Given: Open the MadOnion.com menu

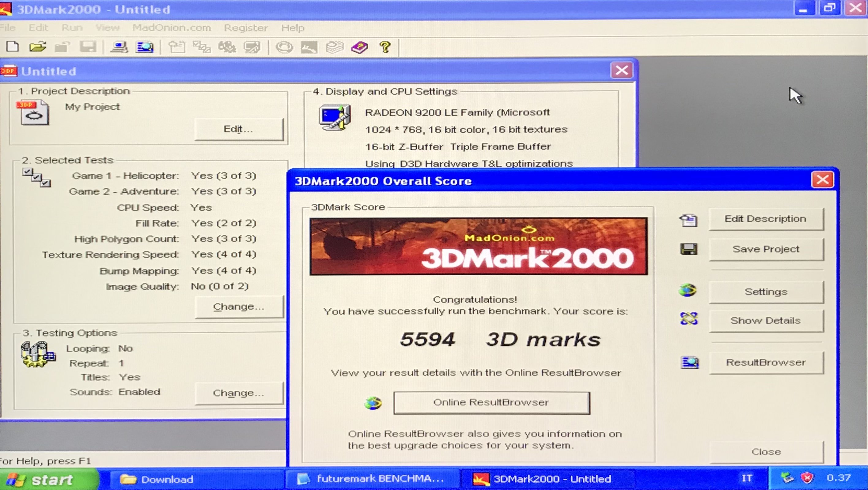Looking at the screenshot, I should pyautogui.click(x=172, y=28).
